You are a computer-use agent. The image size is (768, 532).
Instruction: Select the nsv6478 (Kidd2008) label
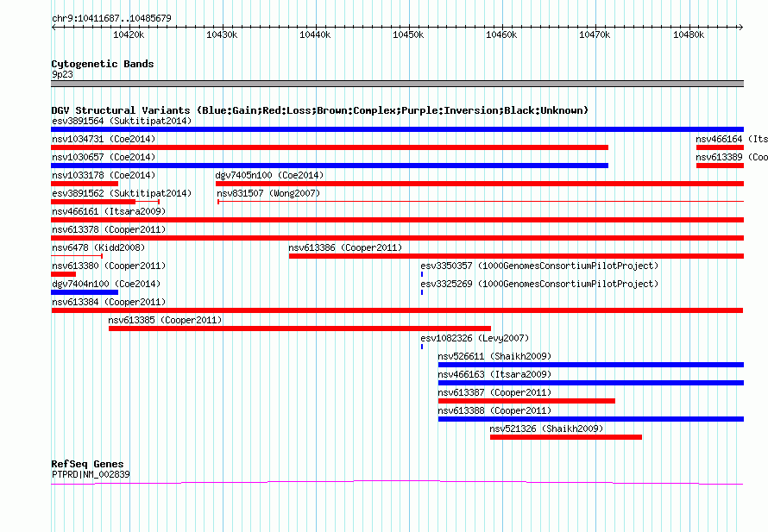click(98, 247)
